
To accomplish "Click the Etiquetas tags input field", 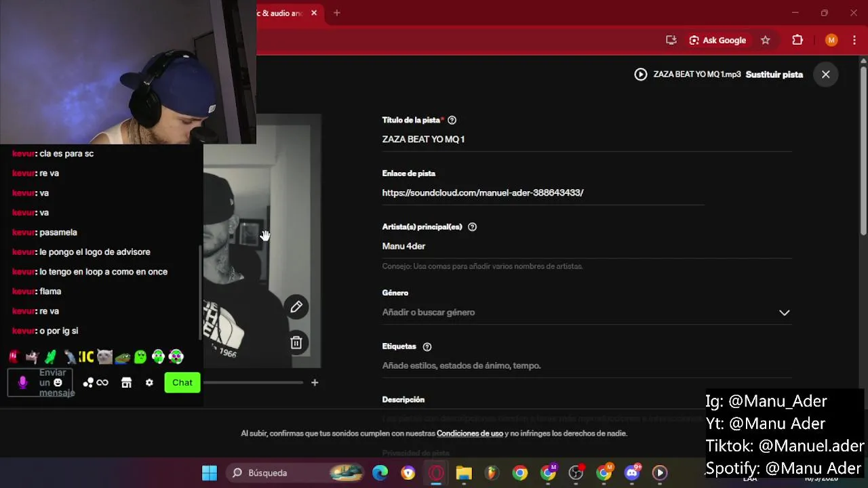I will pyautogui.click(x=587, y=365).
